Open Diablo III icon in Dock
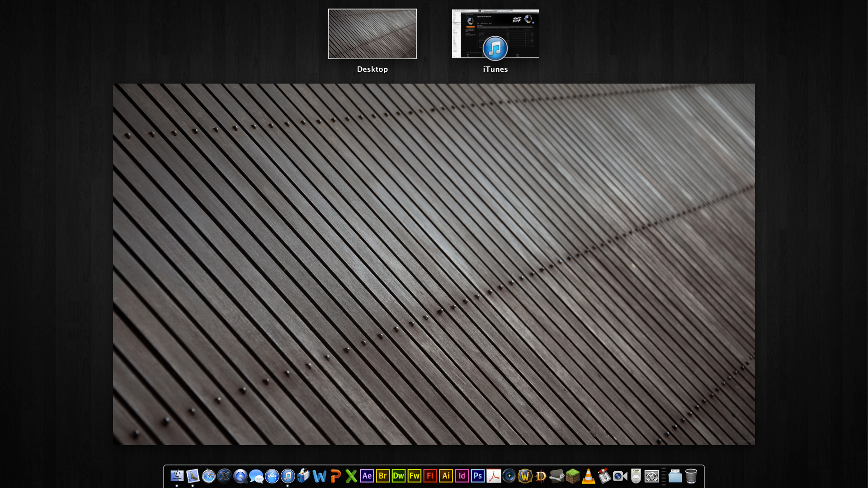Screen dimensions: 868x488 [x=541, y=476]
